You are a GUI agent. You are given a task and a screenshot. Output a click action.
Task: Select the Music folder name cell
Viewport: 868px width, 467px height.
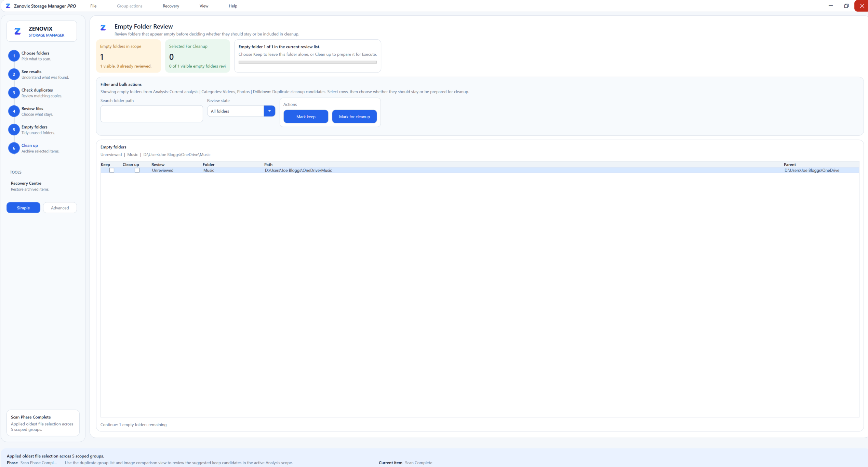point(209,170)
